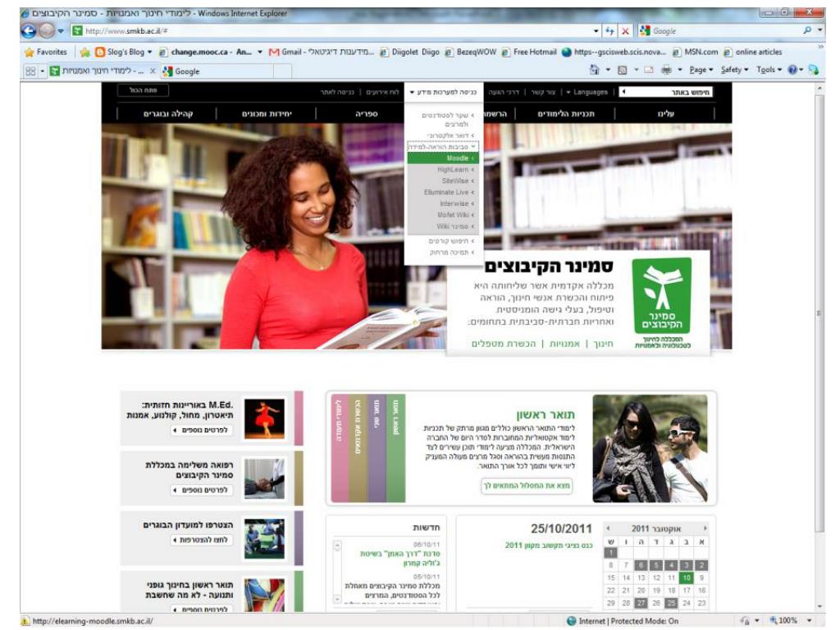Close the לימודי חינוך ואמנויות tab
Viewport: 840px width, 630px height.
coord(153,71)
